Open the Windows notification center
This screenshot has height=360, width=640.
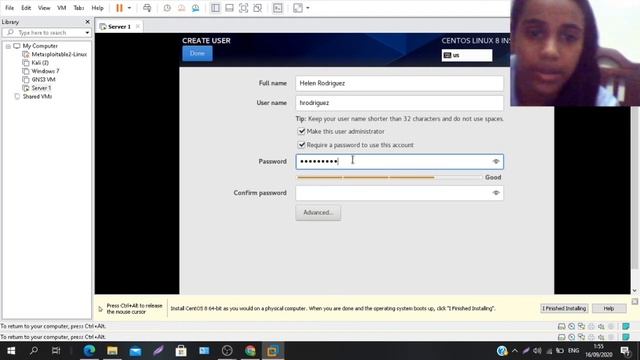coord(625,351)
